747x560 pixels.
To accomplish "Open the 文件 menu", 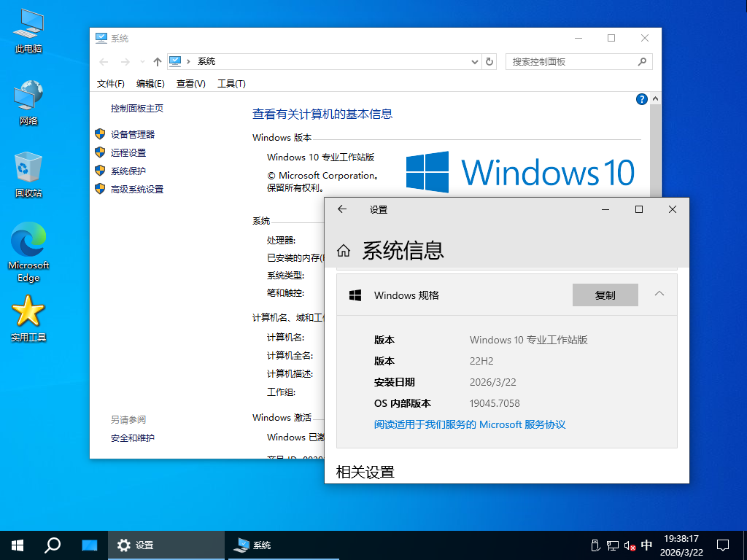I will coord(109,83).
